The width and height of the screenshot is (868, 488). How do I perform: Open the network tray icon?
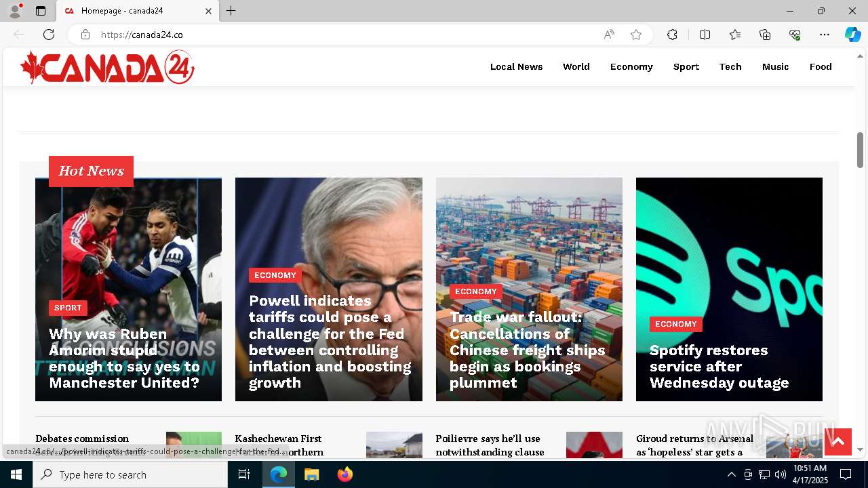click(764, 474)
